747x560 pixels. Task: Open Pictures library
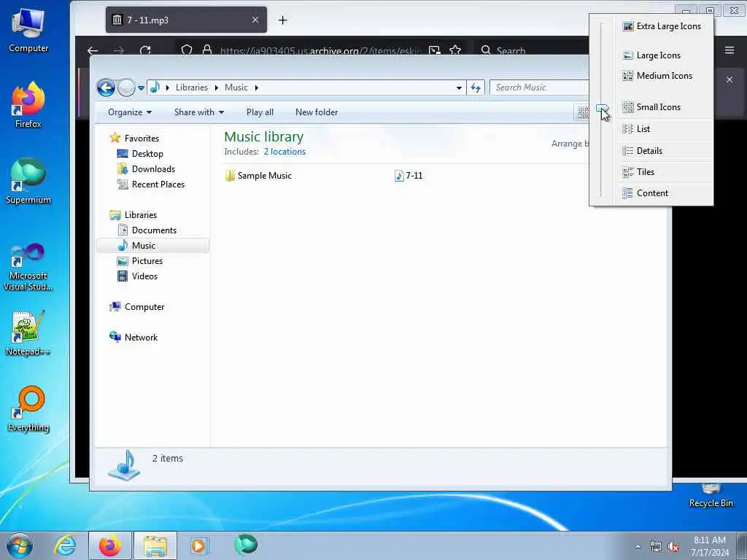140,261
